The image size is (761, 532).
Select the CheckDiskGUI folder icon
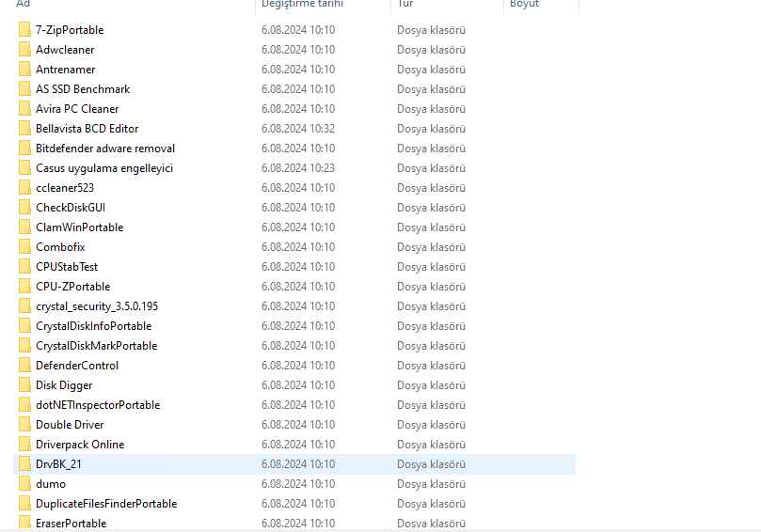click(24, 208)
